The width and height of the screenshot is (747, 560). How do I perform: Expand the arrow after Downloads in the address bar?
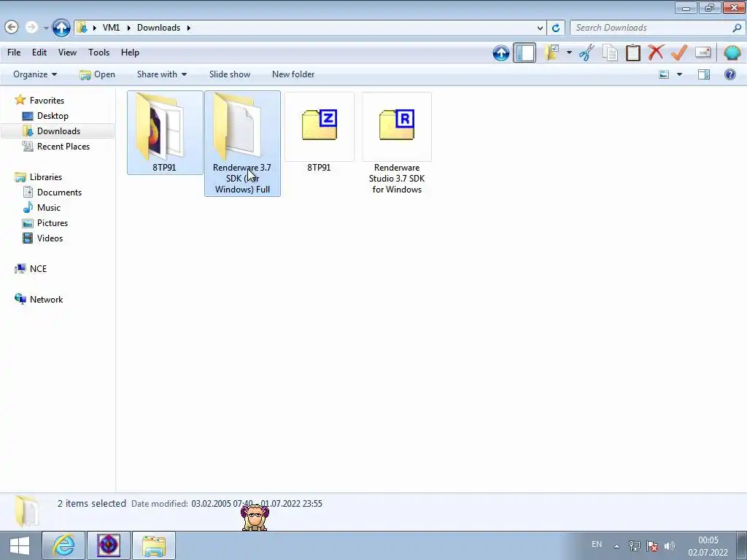[189, 28]
